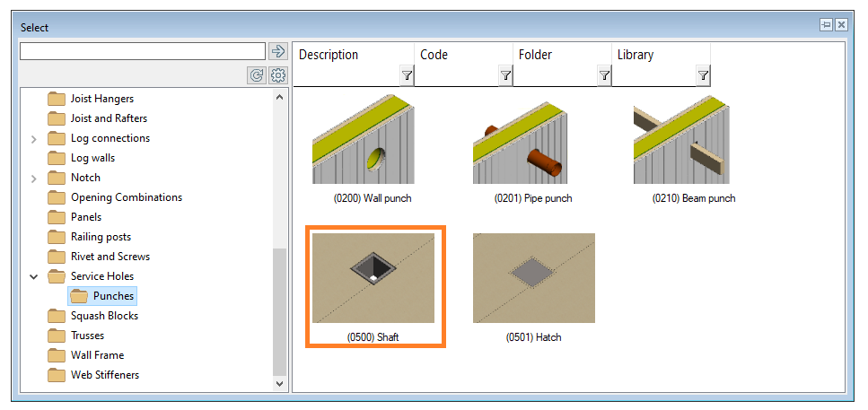Click the Wall Frame folder icon
Viewport: 868px width, 410px height.
coord(57,355)
